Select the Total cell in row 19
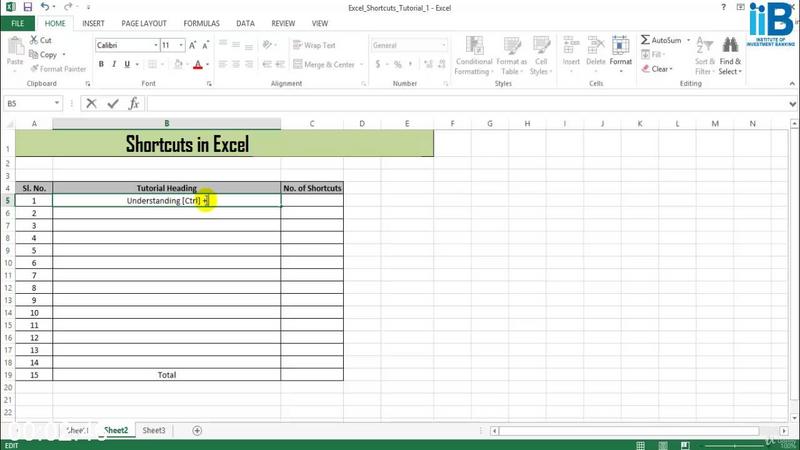 click(166, 375)
